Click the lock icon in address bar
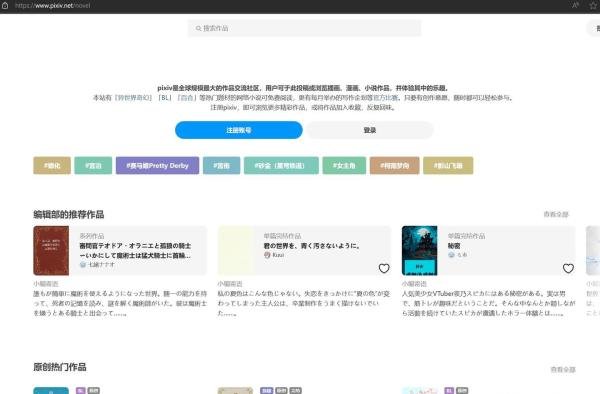The height and width of the screenshot is (394, 600). coord(5,5)
